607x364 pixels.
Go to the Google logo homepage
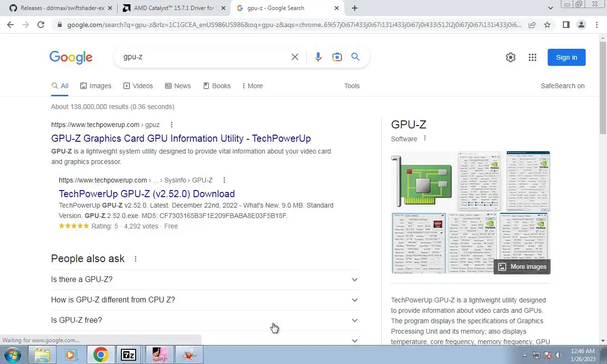[71, 57]
